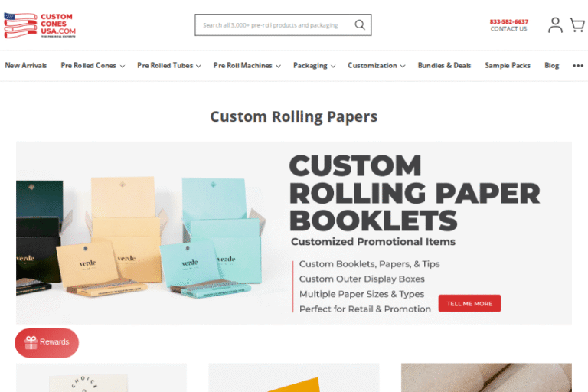Viewport: 588px width, 392px height.
Task: Click the custom rolling paper booklets banner image
Action: pyautogui.click(x=294, y=233)
